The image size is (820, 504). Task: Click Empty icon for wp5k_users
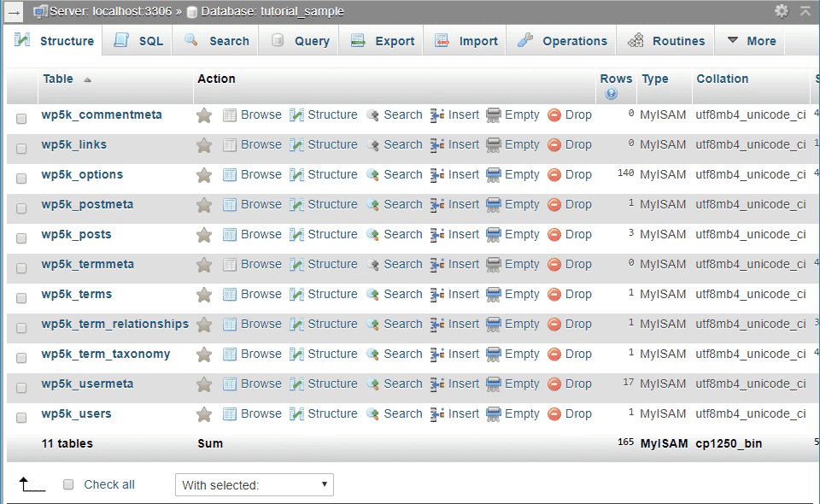[x=493, y=414]
